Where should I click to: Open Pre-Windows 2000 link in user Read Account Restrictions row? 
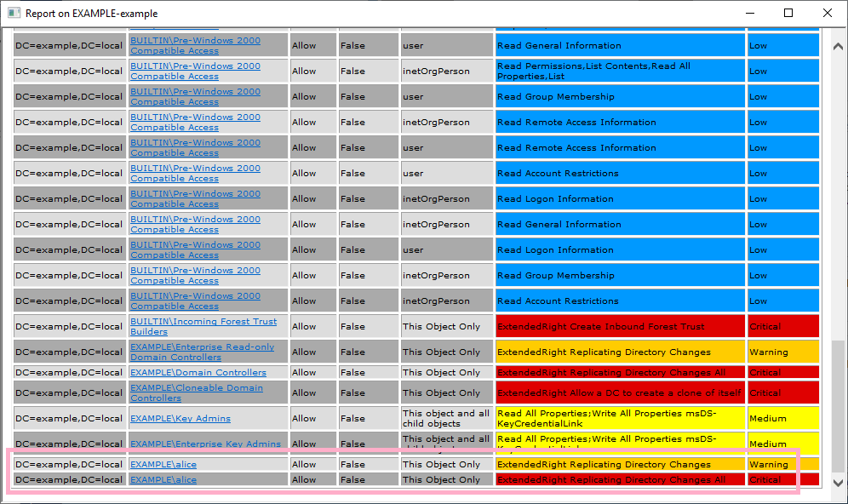coord(195,174)
